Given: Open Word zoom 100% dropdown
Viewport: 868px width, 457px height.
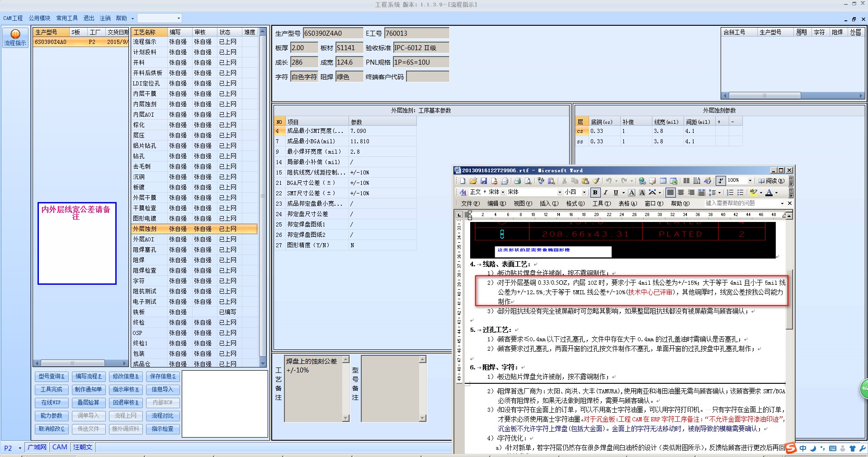Looking at the screenshot, I should click(750, 180).
